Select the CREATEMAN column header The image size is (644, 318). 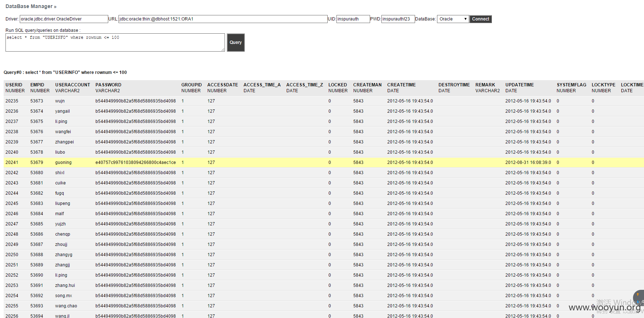point(368,85)
